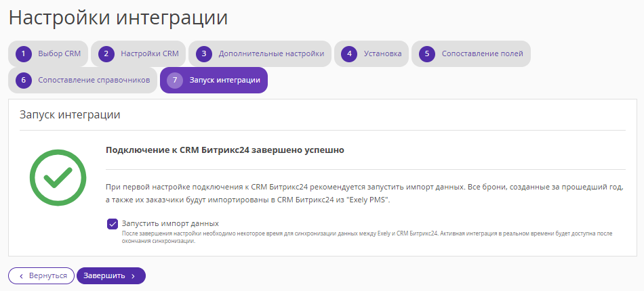Image resolution: width=644 pixels, height=291 pixels.
Task: Click the step 7 number badge
Action: tap(175, 80)
